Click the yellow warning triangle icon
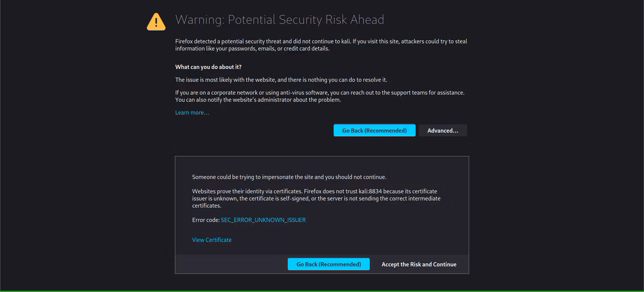The image size is (644, 292). pos(156,22)
